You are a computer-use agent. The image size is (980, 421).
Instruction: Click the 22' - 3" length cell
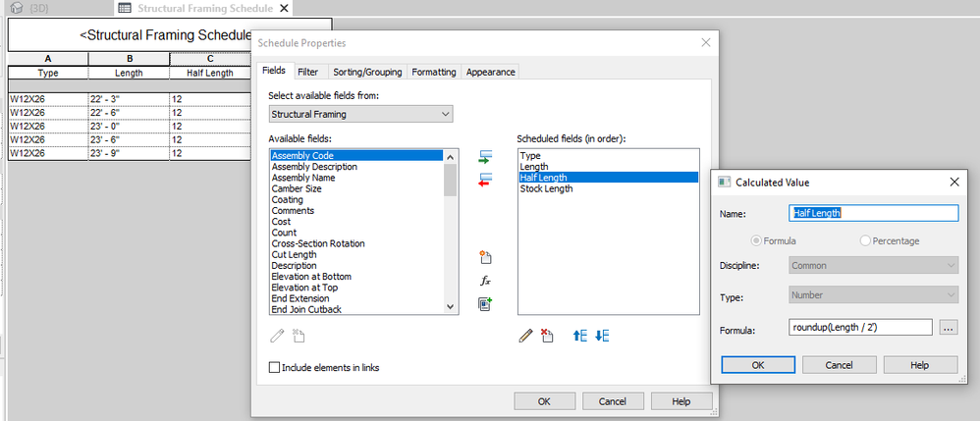coord(130,99)
